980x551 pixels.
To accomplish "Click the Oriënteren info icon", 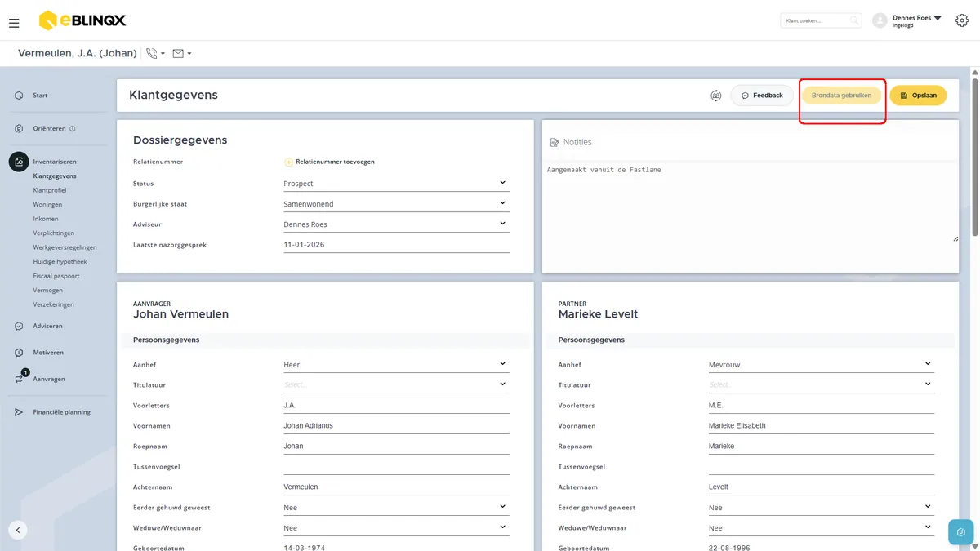I will click(73, 128).
